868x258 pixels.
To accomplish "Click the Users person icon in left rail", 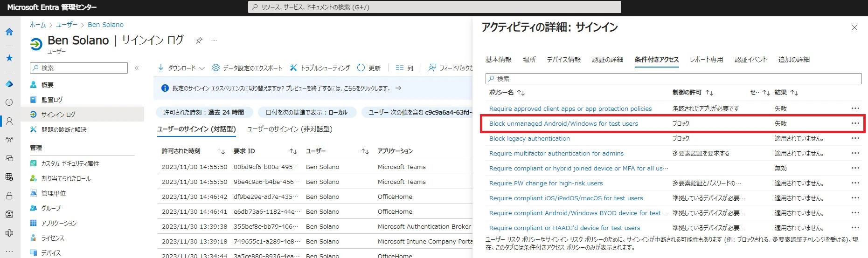I will 9,121.
